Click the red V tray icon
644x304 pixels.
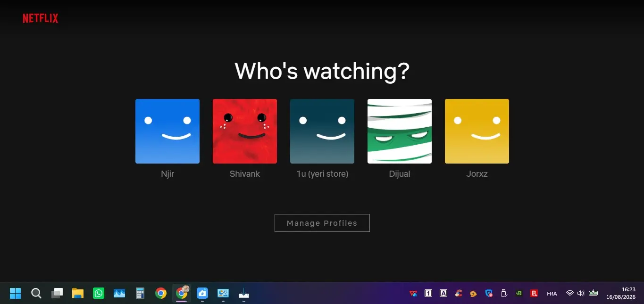(x=413, y=293)
